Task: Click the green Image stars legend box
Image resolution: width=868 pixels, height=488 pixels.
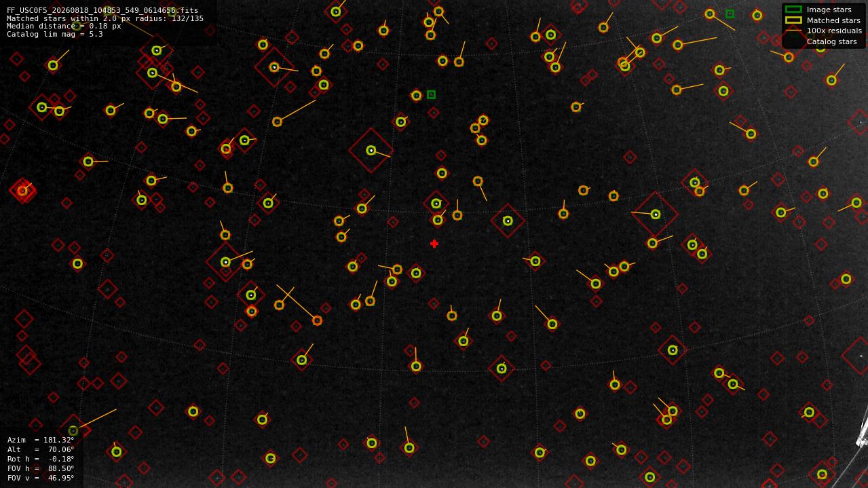Action: click(793, 10)
